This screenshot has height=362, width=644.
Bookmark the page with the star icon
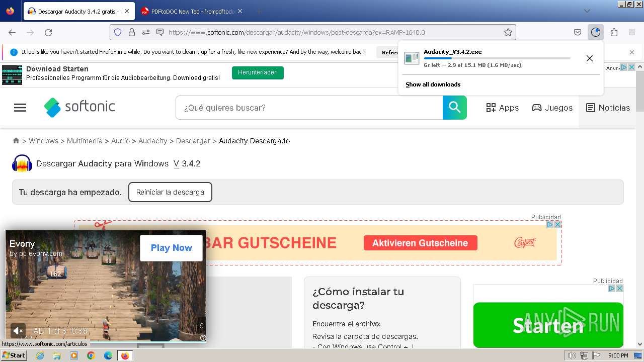[508, 32]
